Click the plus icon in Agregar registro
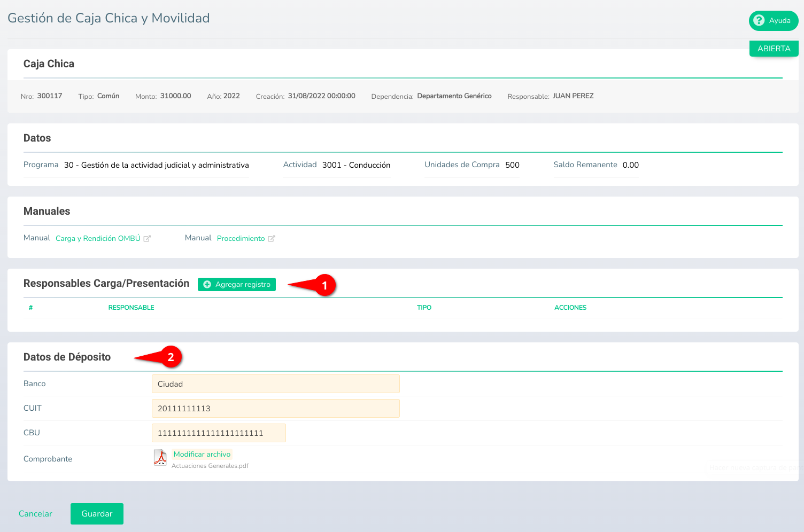The height and width of the screenshot is (532, 804). point(207,285)
